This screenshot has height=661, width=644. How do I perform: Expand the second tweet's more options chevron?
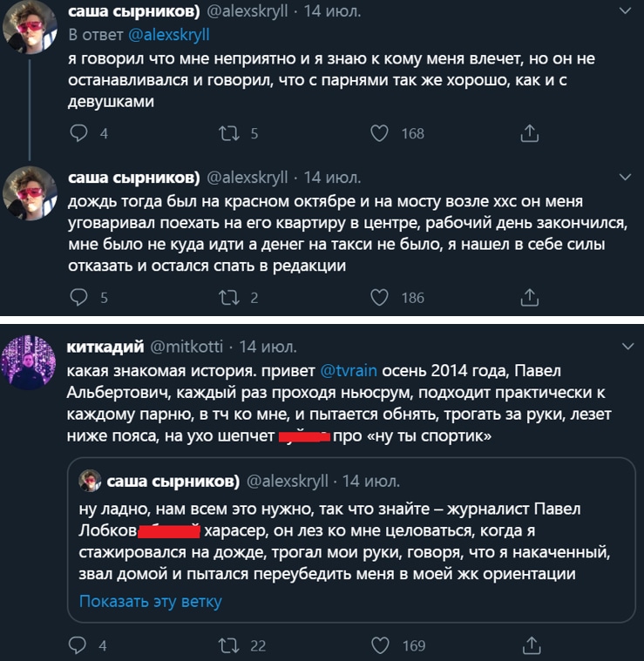click(623, 178)
